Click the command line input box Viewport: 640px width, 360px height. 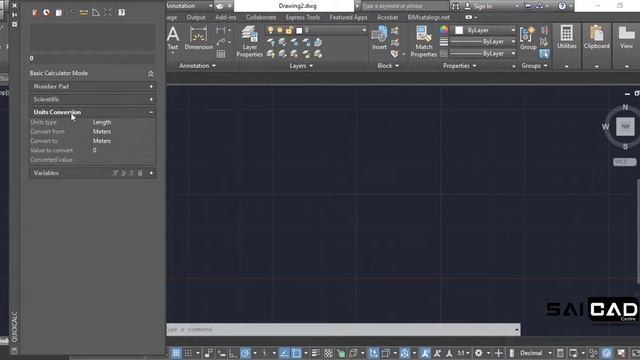tap(340, 329)
